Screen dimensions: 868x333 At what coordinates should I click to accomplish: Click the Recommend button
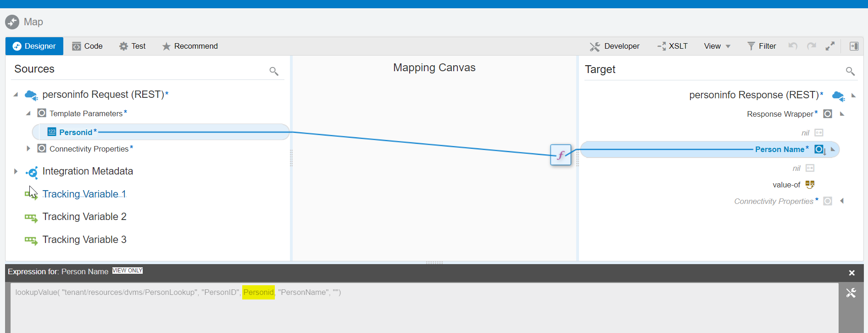pyautogui.click(x=190, y=46)
